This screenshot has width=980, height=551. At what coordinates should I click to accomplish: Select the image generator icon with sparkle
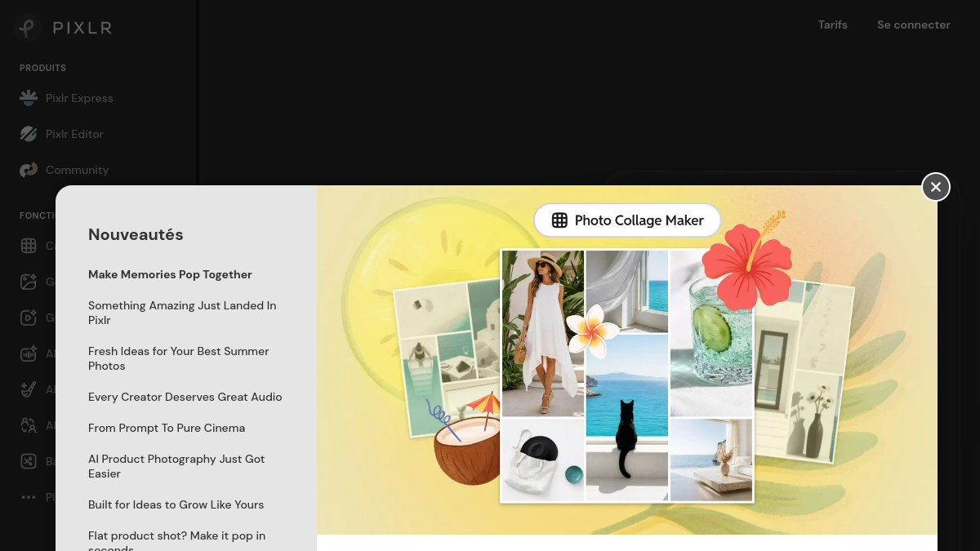(29, 282)
